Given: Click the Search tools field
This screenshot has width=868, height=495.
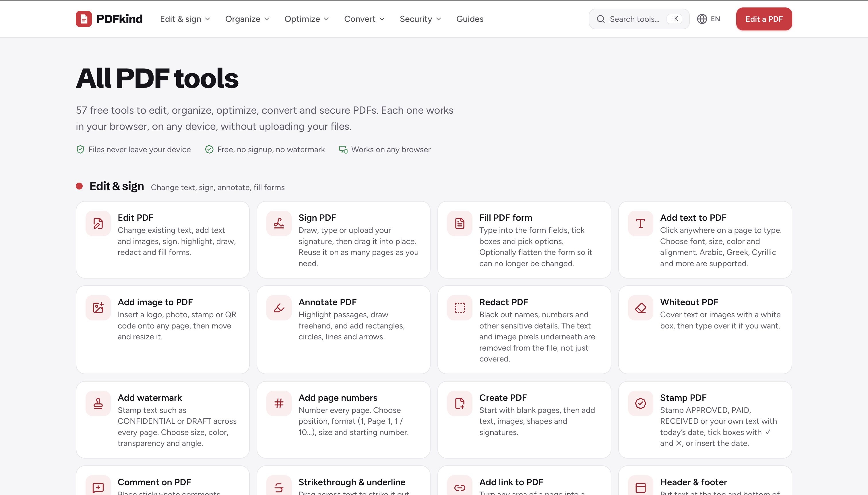Looking at the screenshot, I should [x=639, y=19].
